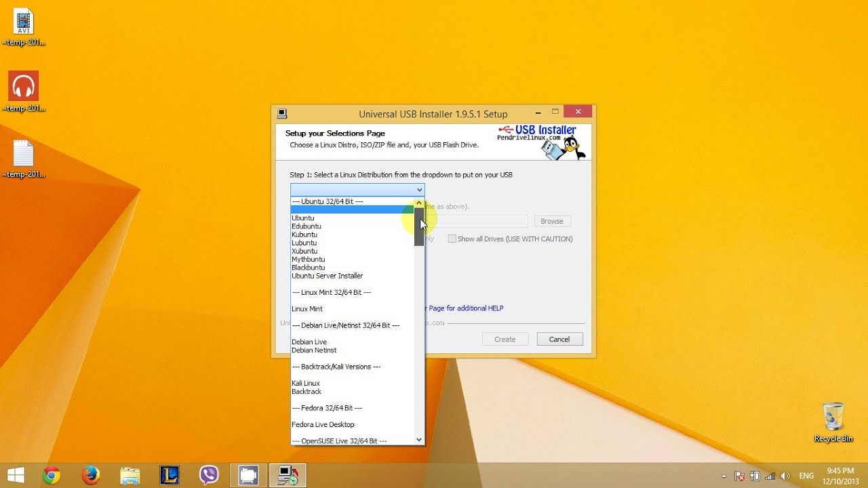Launch Google Chrome from the taskbar
The height and width of the screenshot is (488, 868).
51,475
